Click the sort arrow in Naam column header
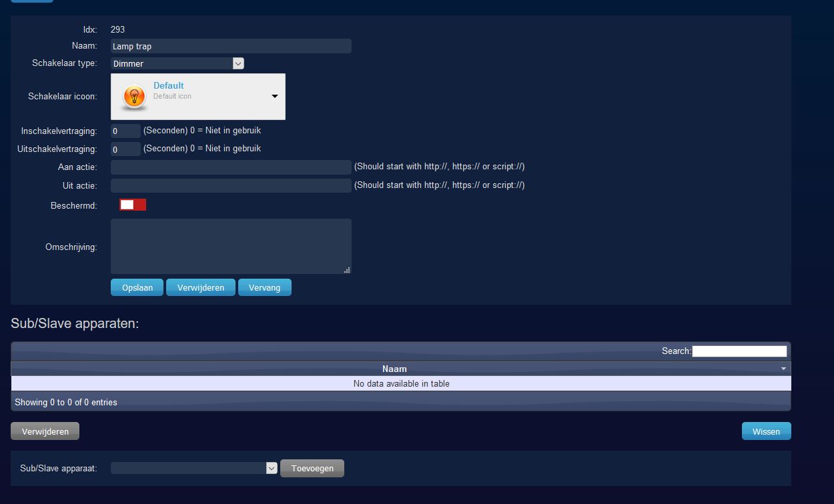 (783, 369)
